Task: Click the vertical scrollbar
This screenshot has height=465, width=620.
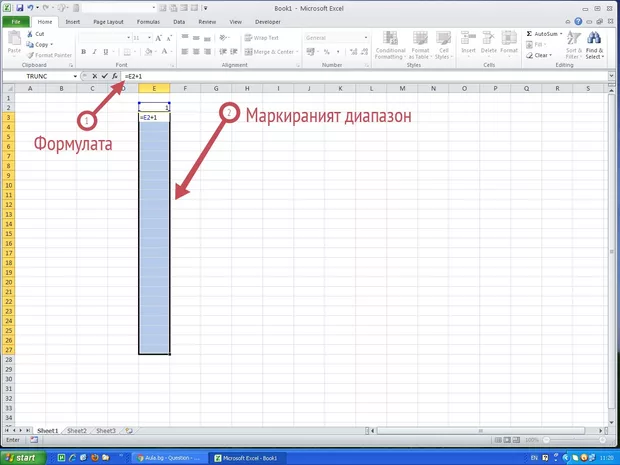Action: [x=612, y=253]
